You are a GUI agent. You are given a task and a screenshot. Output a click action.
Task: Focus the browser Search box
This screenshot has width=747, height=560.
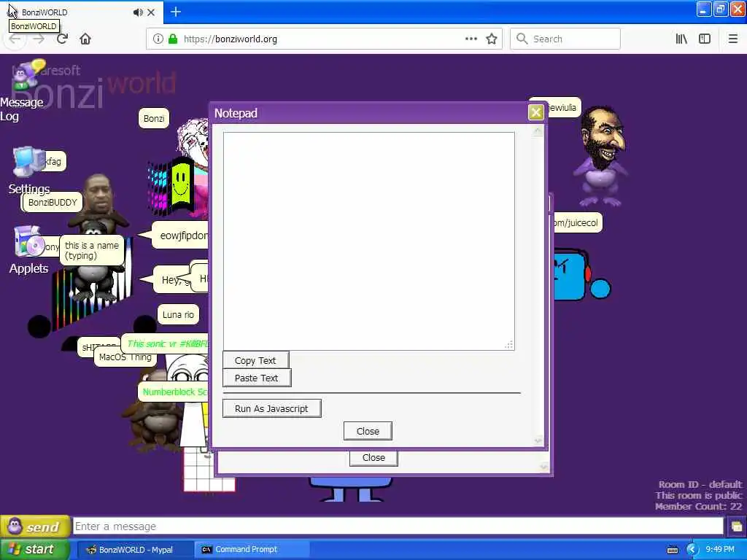click(565, 39)
